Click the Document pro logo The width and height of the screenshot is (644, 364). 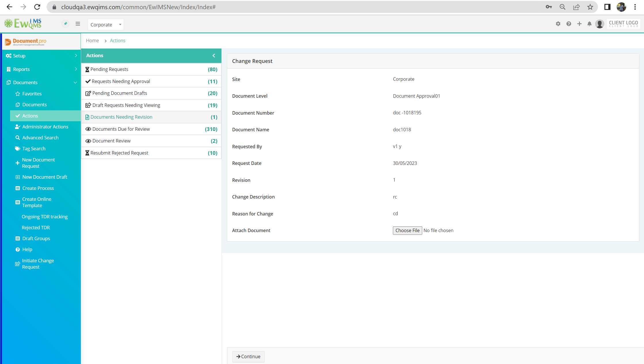(26, 42)
